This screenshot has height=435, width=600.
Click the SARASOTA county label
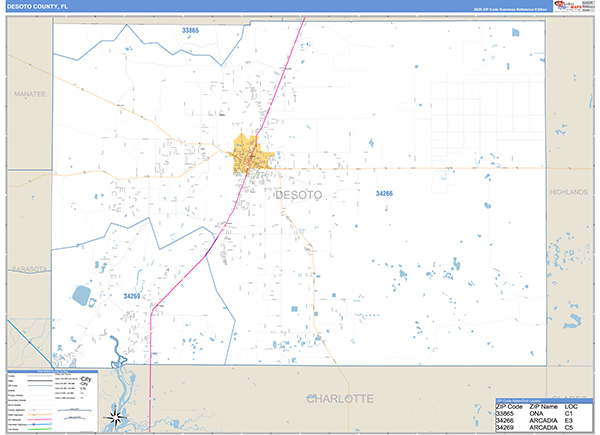click(29, 269)
